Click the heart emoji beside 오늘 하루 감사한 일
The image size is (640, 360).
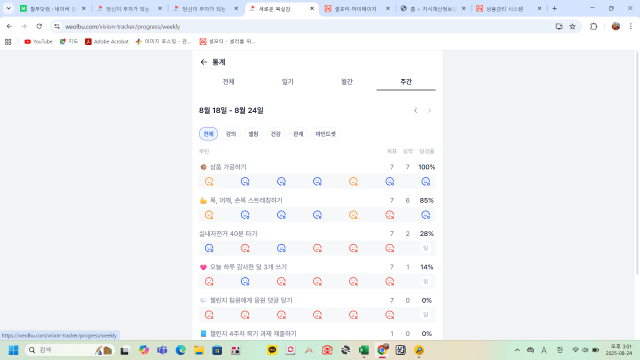coord(203,267)
